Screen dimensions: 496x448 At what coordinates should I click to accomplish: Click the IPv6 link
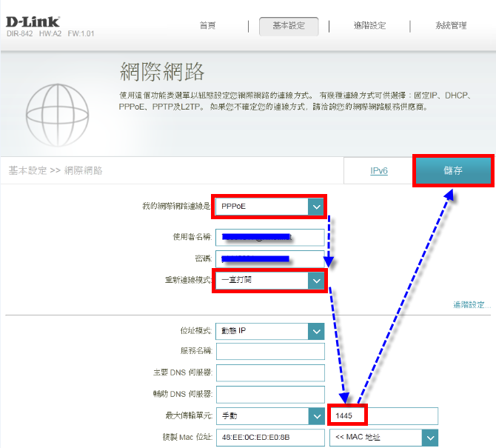[379, 171]
